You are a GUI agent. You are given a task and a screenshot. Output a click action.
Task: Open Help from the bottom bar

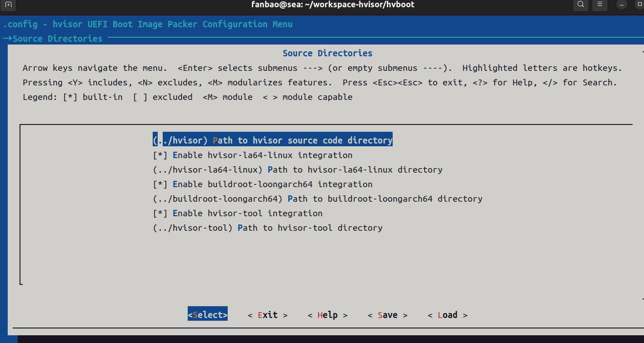327,315
